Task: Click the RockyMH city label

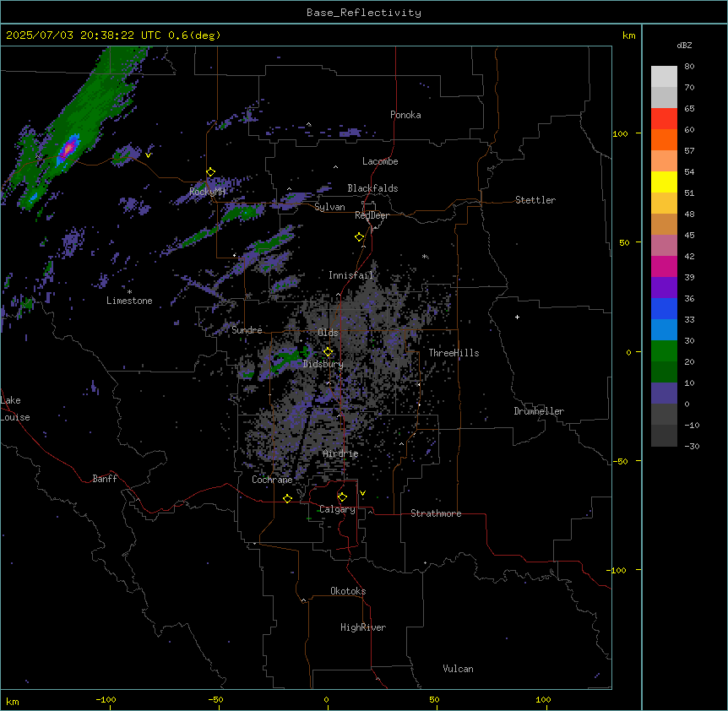Action: [x=207, y=192]
